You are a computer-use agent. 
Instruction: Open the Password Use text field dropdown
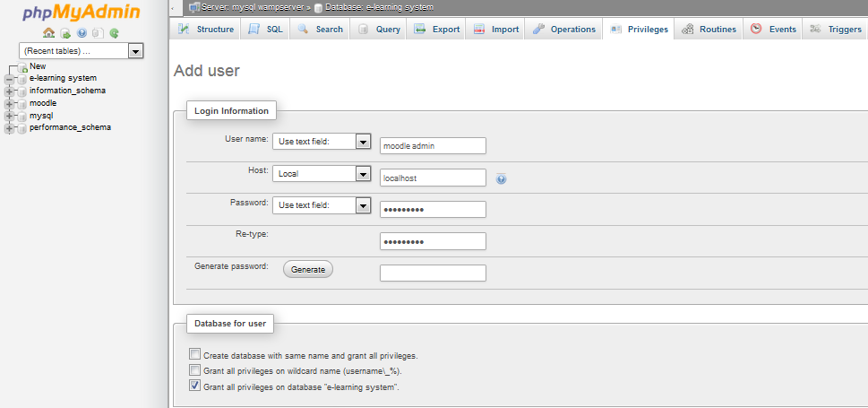click(x=322, y=205)
